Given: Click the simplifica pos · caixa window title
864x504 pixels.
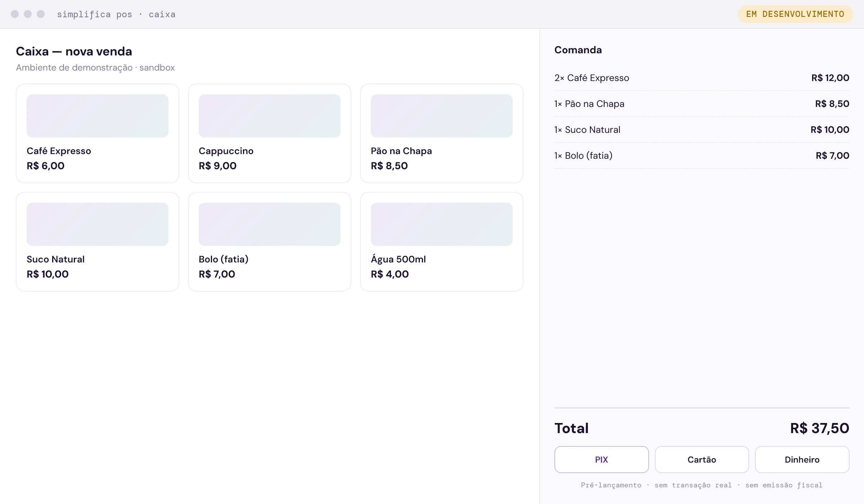Looking at the screenshot, I should (x=116, y=14).
